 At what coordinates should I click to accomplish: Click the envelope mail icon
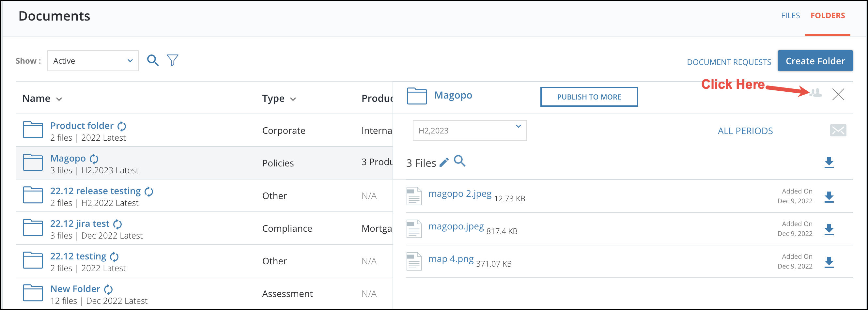point(838,131)
